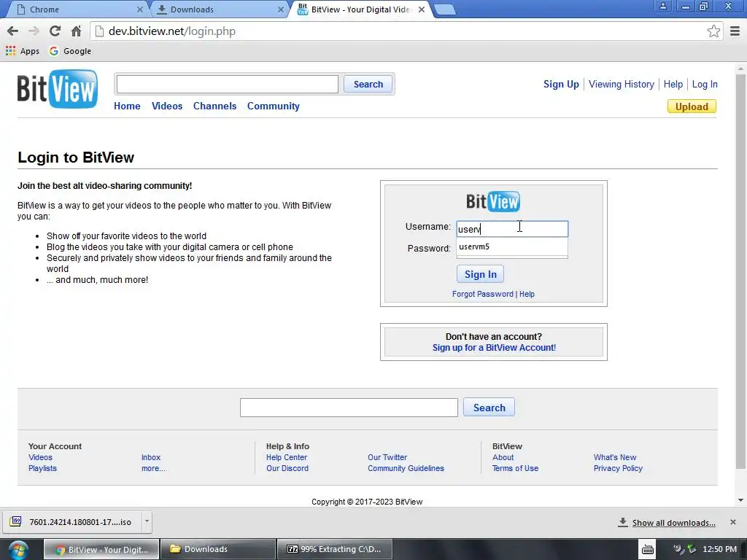
Task: Open Our Discord link
Action: 287,468
